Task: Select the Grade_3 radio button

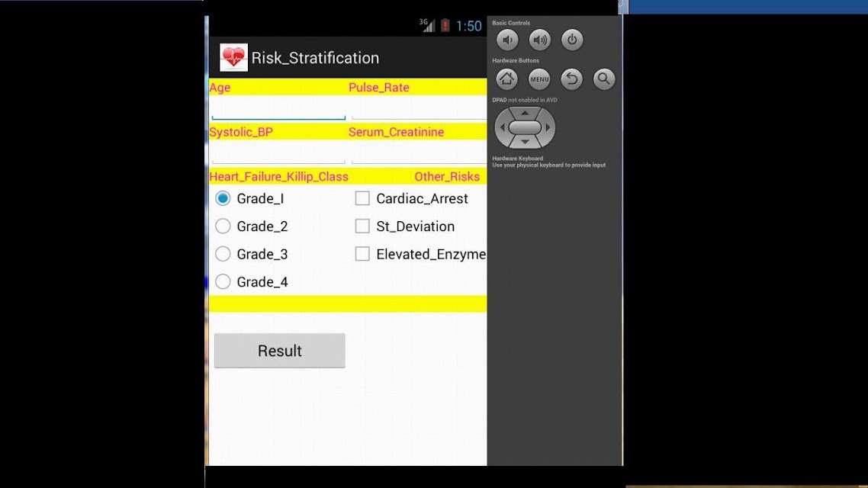Action: (x=223, y=253)
